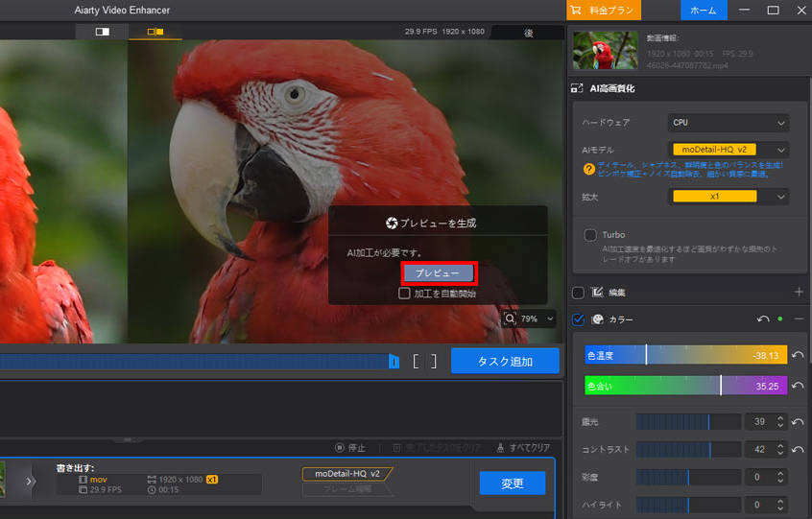Image resolution: width=812 pixels, height=519 pixels.
Task: Open the ハードウェア CPU dropdown
Action: click(x=728, y=123)
